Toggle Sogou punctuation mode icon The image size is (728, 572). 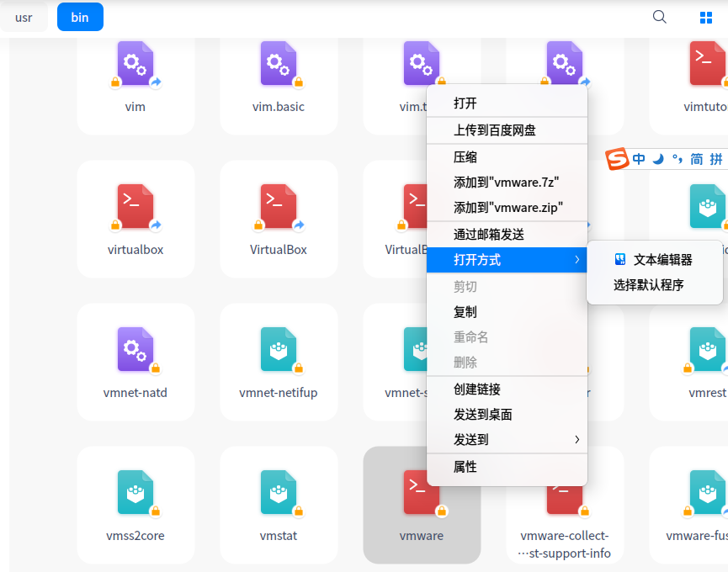pyautogui.click(x=678, y=159)
